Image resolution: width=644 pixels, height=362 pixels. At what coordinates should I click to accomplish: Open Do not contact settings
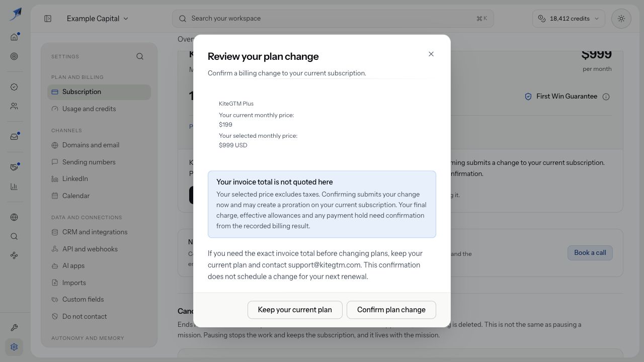(x=99, y=316)
